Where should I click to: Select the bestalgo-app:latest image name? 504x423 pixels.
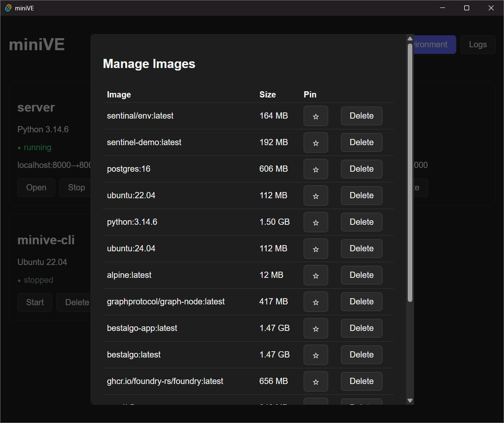pos(142,328)
